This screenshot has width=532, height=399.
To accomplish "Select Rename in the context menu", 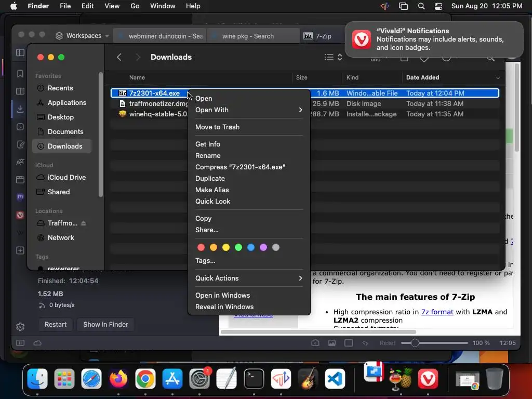I will (x=249, y=156).
